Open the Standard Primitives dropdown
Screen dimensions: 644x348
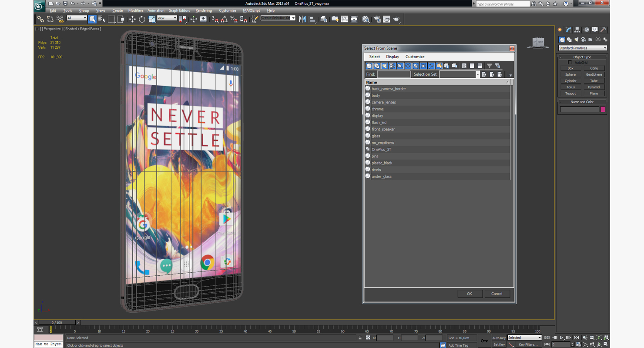[x=583, y=48]
